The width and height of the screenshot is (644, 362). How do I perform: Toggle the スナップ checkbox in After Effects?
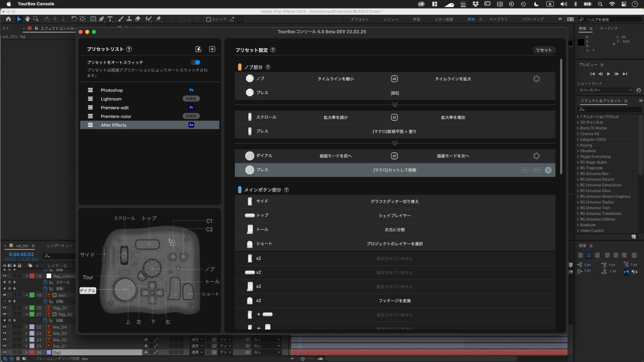pyautogui.click(x=209, y=20)
